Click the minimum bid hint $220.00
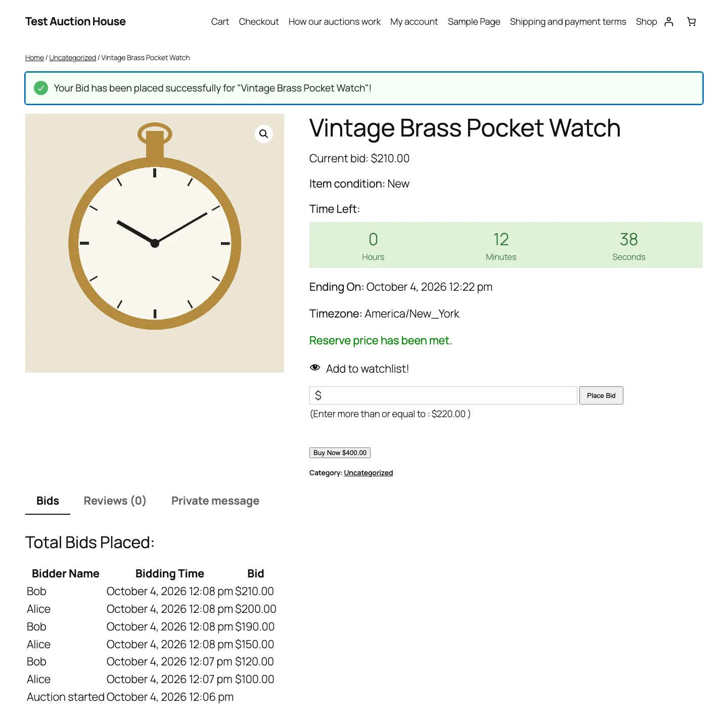 coord(390,414)
